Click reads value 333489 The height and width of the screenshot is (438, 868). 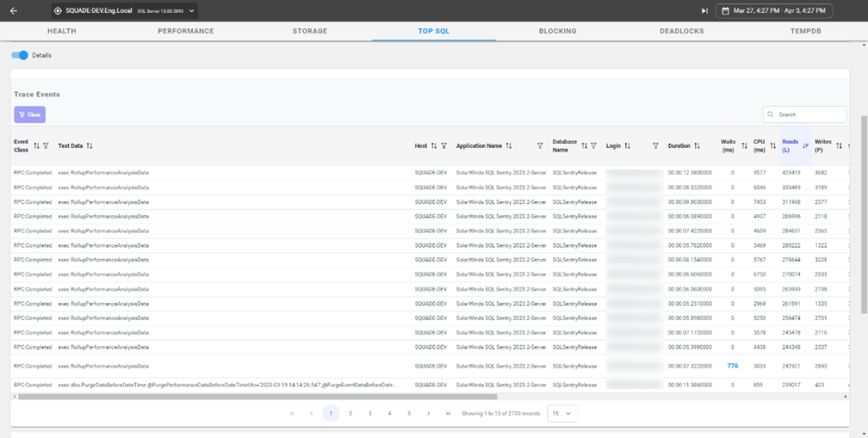(x=792, y=187)
